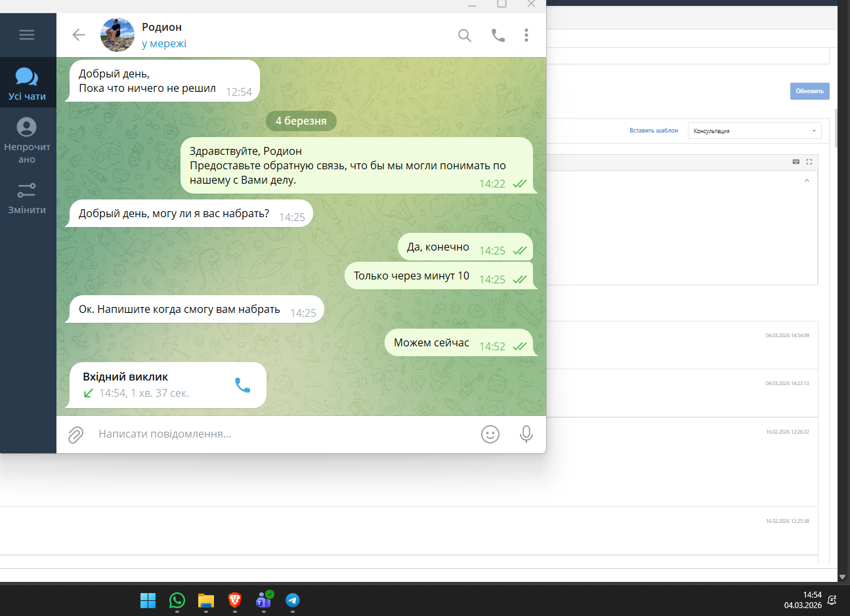Click the keyboard icon in background editor
Viewport: 850px width, 616px height.
click(x=796, y=161)
